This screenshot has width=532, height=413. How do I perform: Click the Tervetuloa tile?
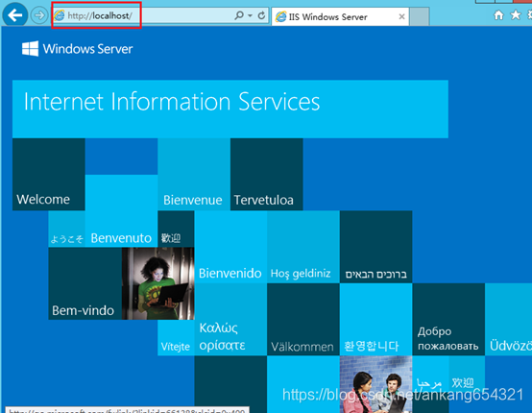point(267,175)
